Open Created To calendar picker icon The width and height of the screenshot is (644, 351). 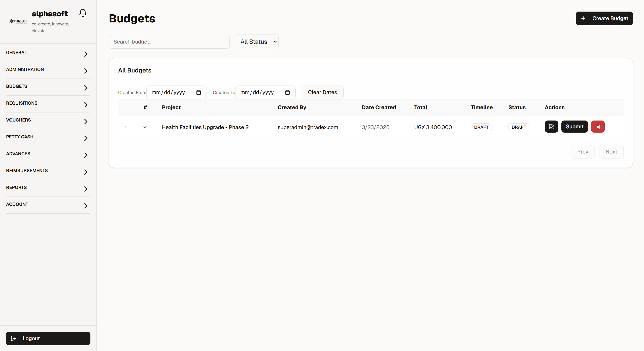(287, 92)
